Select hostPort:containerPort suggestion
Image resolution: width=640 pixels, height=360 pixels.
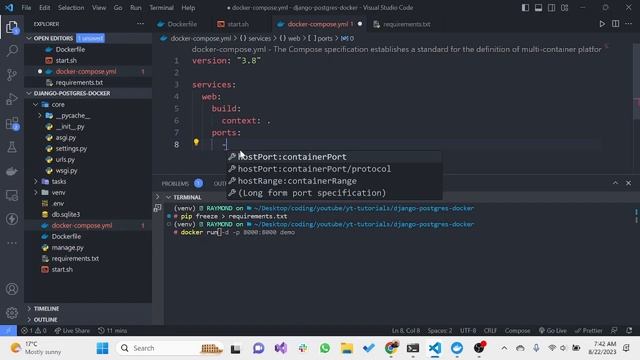pyautogui.click(x=334, y=157)
